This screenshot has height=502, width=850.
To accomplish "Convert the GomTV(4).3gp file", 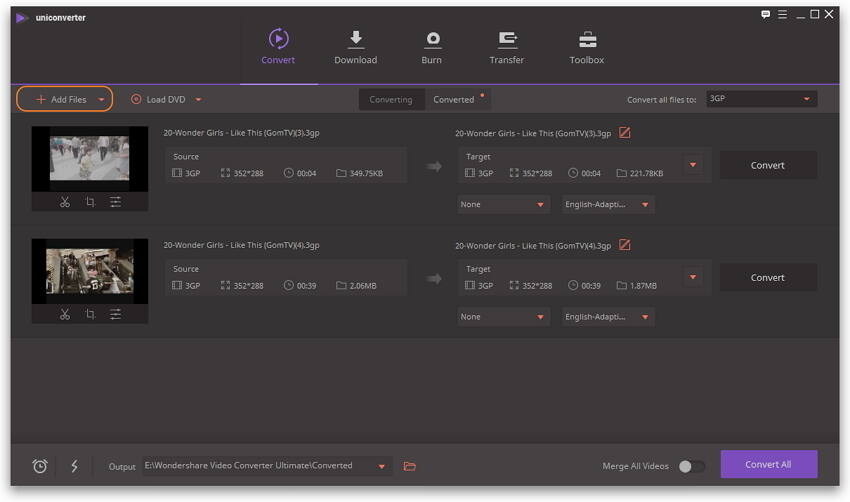I will click(768, 278).
